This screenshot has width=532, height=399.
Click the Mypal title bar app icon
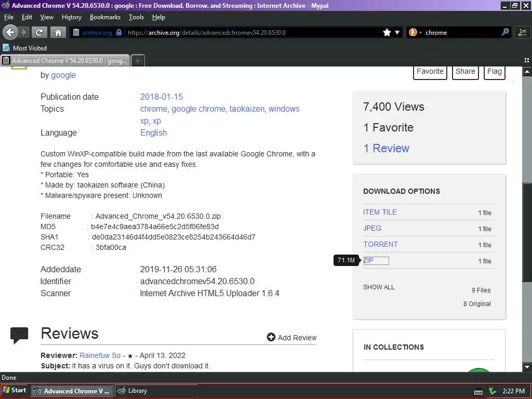coord(5,5)
